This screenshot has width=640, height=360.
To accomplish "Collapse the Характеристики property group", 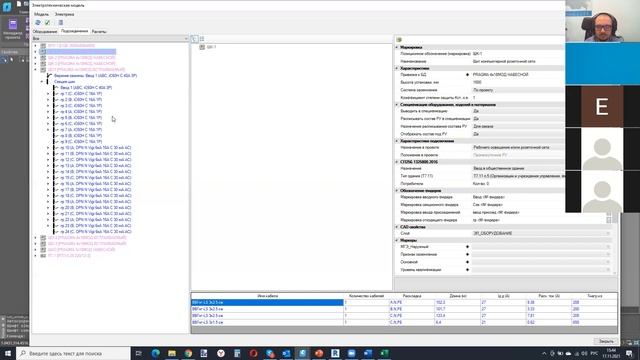I will click(x=397, y=68).
